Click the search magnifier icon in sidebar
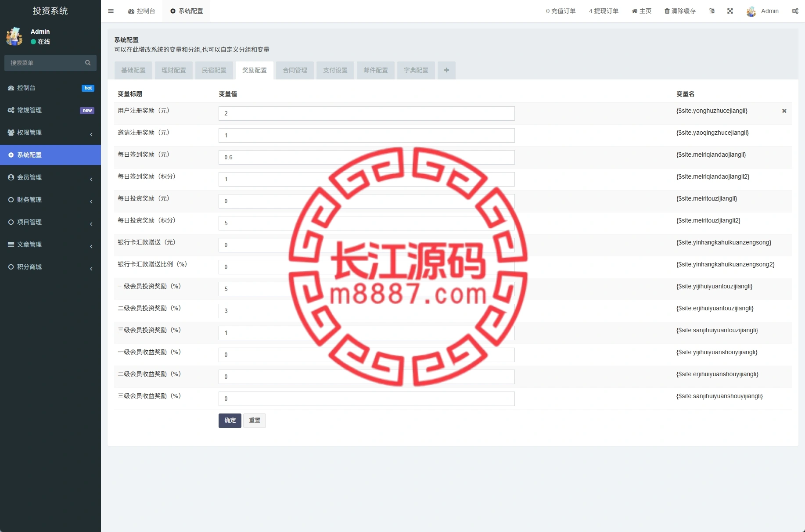 click(x=88, y=63)
